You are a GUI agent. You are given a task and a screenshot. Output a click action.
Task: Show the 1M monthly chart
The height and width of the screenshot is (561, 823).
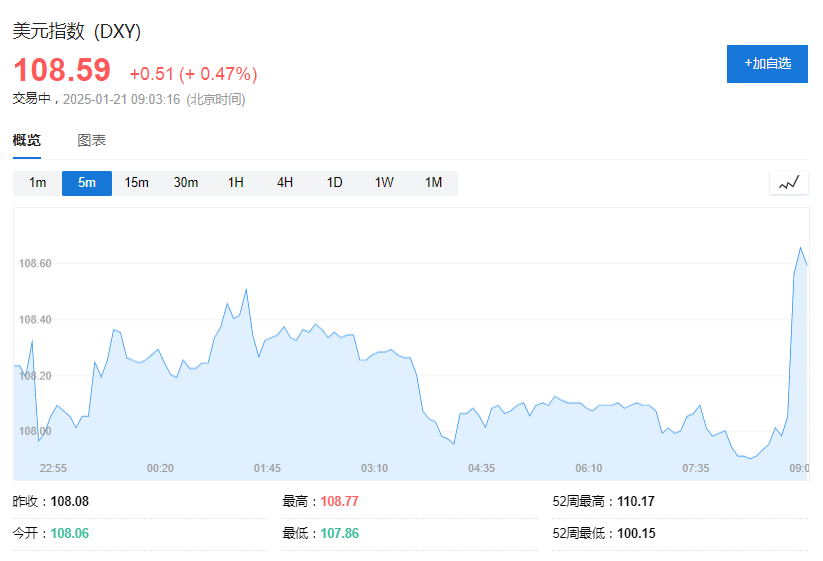pos(433,183)
